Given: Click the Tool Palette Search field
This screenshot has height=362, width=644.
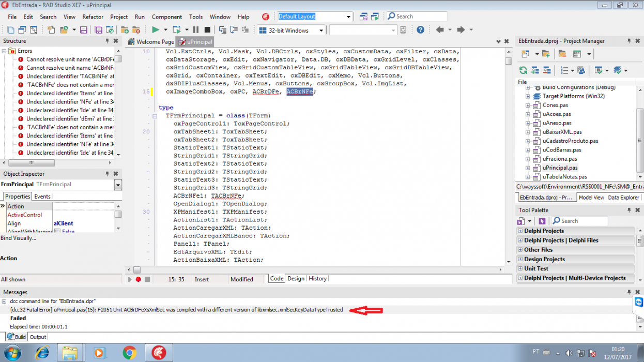Looking at the screenshot, I should point(579,221).
